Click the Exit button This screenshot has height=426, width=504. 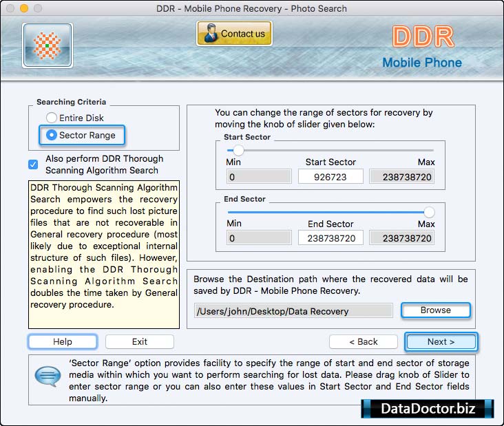pyautogui.click(x=140, y=341)
